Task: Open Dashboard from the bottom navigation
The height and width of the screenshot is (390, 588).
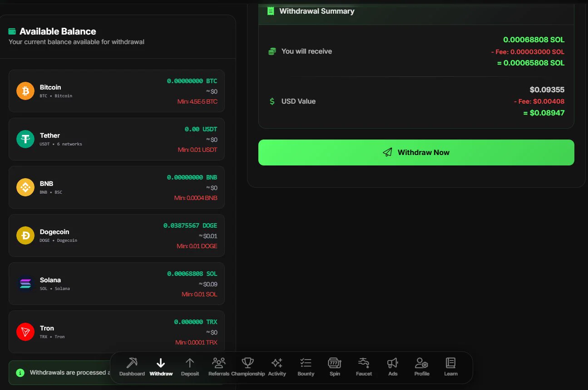Action: click(132, 367)
